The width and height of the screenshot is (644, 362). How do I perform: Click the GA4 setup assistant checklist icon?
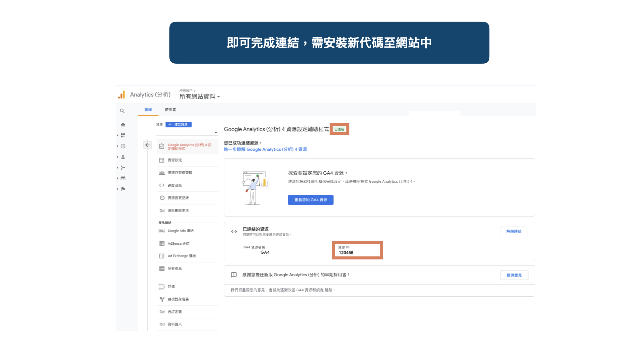162,146
